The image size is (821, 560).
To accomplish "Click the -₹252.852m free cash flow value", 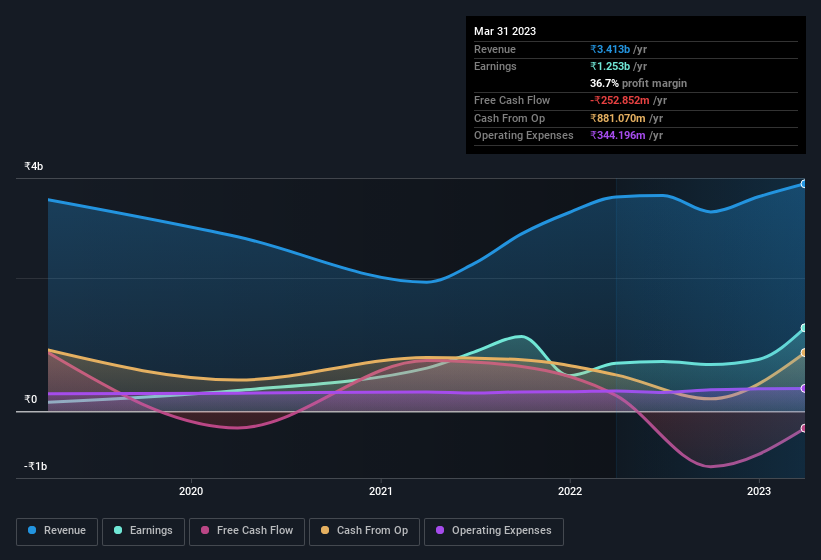I will (619, 100).
